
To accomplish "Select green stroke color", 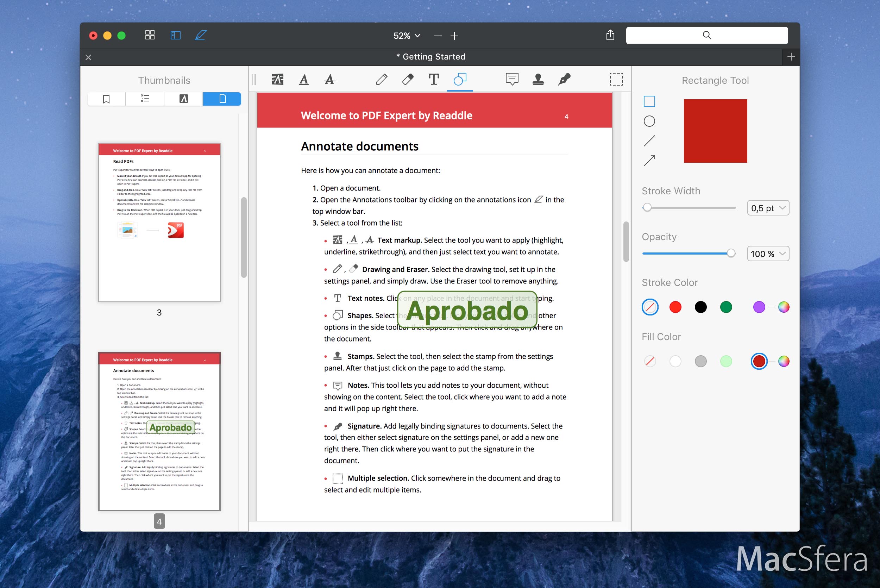I will click(x=726, y=307).
